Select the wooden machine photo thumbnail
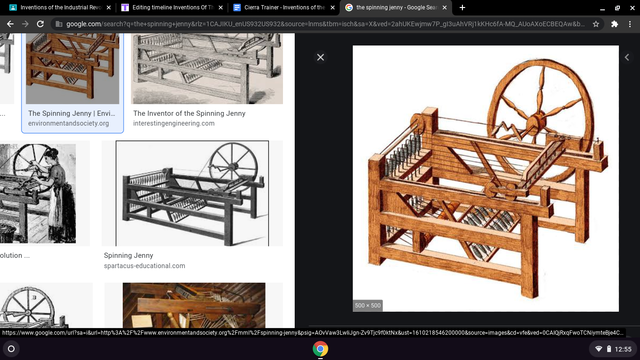 194,305
